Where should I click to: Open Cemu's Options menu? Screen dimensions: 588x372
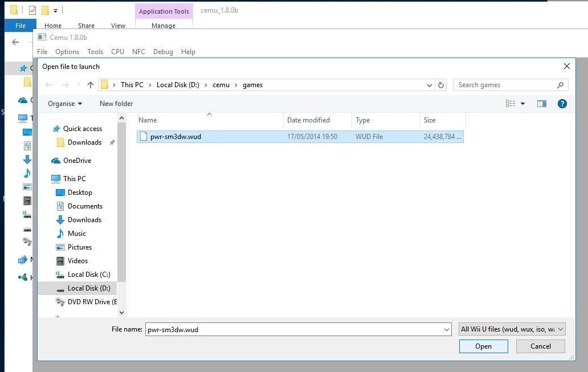(67, 52)
